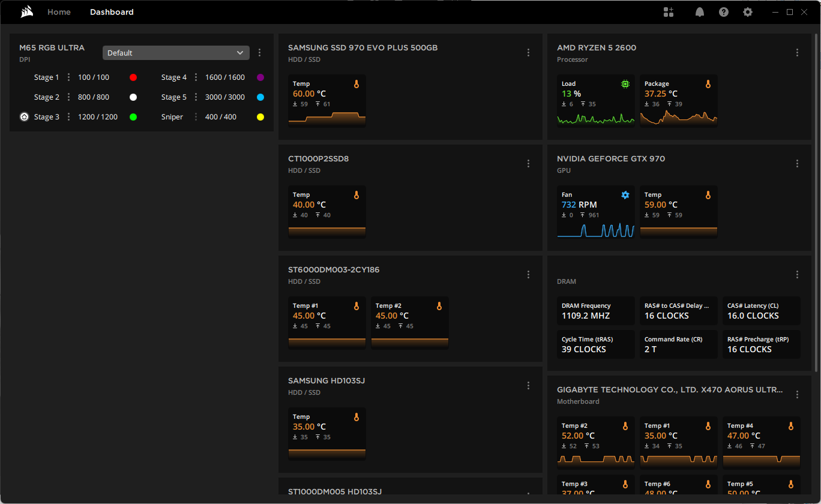Select SAMSUNG HD103SJ Temp tile
Image resolution: width=821 pixels, height=504 pixels.
327,434
